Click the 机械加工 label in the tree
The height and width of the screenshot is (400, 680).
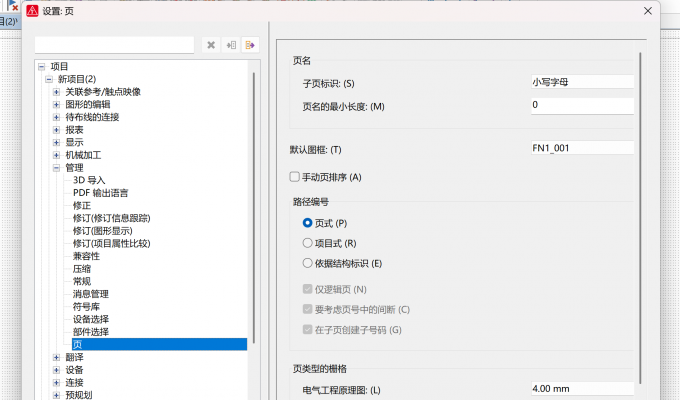[83, 155]
